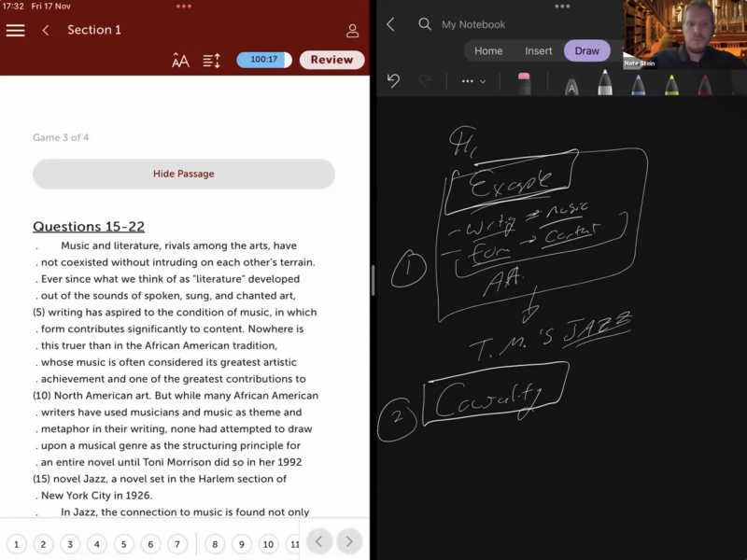Click the undo arrow in notebook
This screenshot has width=747, height=560.
[x=393, y=81]
